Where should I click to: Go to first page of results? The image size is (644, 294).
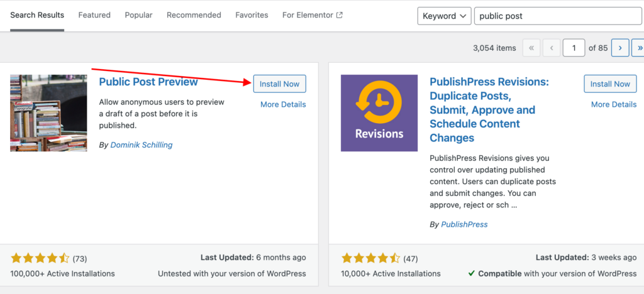point(531,48)
